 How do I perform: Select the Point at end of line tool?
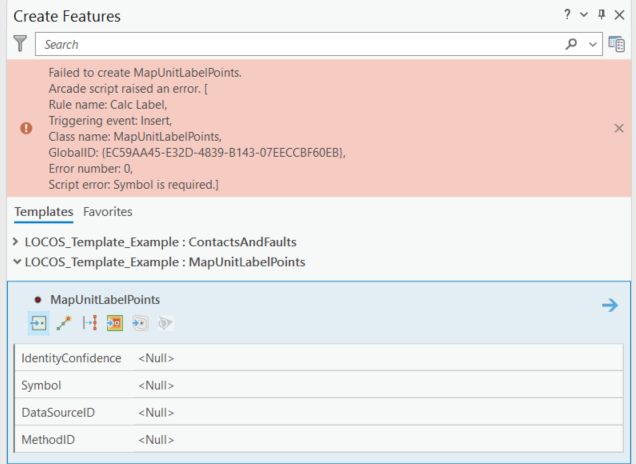[64, 323]
